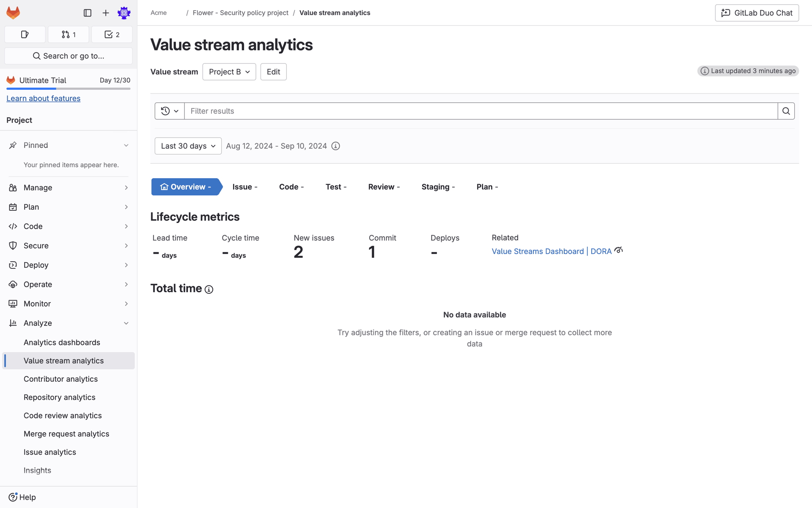Follow the Learn about features link
This screenshot has width=812, height=508.
pyautogui.click(x=44, y=98)
